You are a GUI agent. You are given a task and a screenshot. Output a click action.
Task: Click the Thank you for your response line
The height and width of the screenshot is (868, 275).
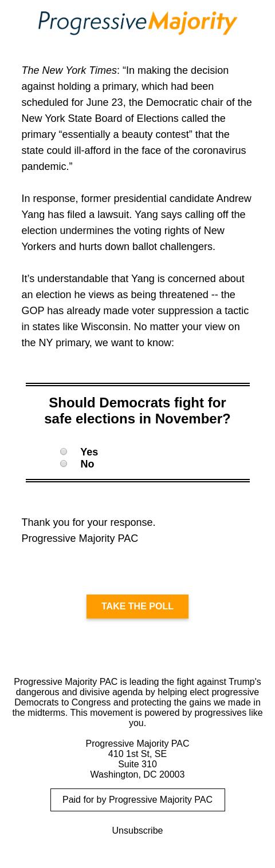coord(88,522)
